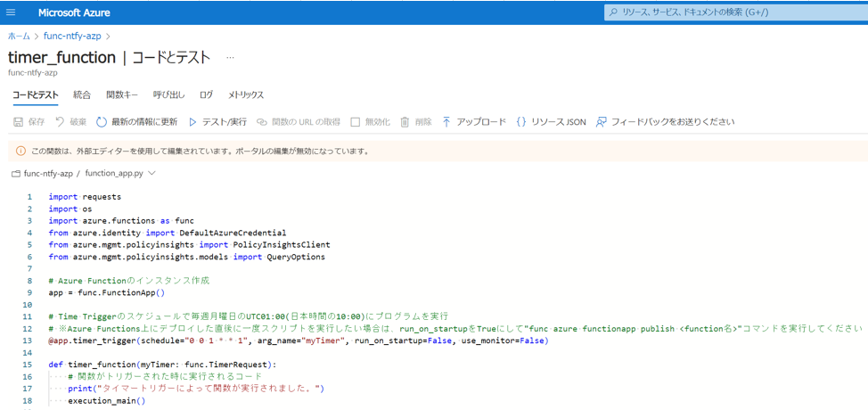Click func-ntfy-azp in the file path

point(49,173)
